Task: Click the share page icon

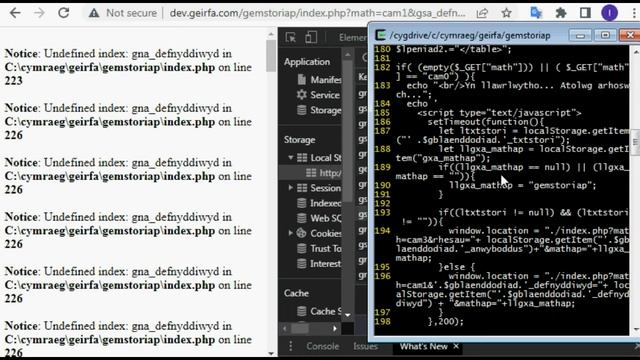Action: [x=482, y=13]
